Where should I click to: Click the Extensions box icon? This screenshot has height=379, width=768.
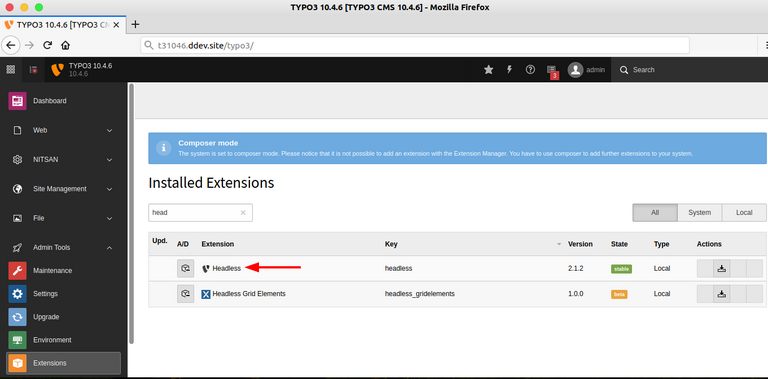click(17, 363)
